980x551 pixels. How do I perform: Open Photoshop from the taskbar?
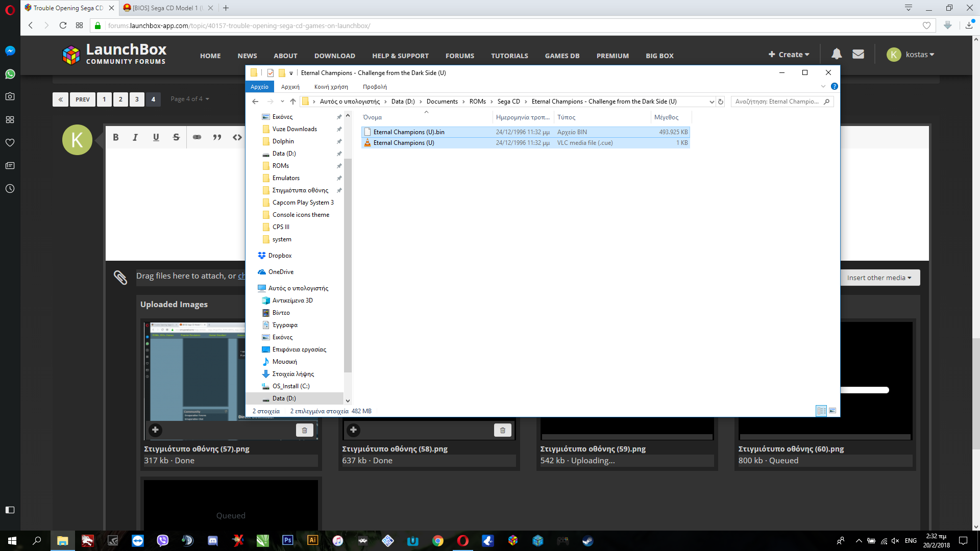pos(288,541)
